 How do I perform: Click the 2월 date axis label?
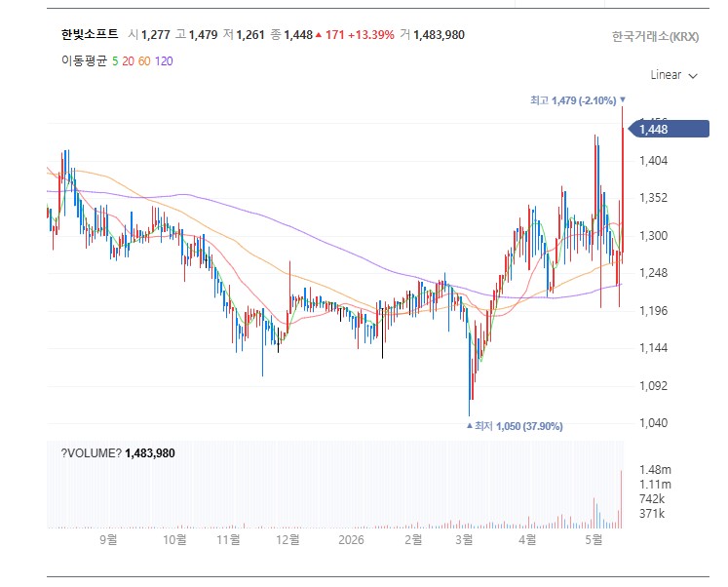(x=413, y=539)
